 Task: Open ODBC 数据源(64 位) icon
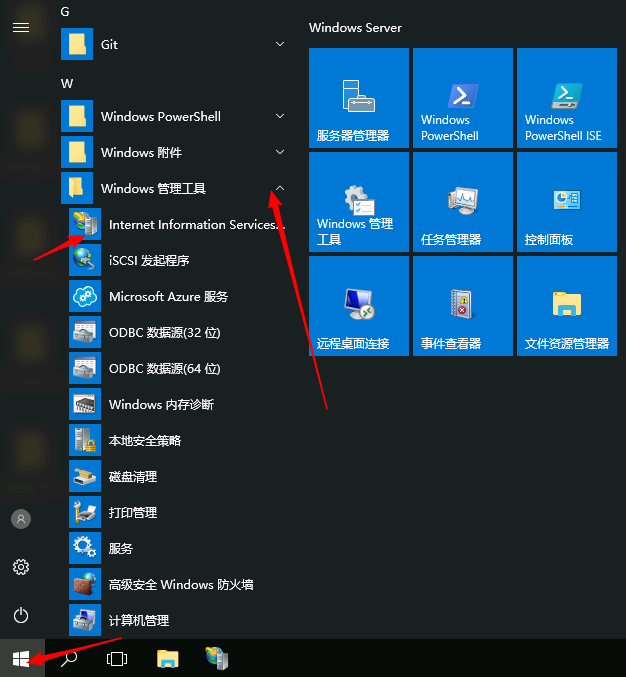(85, 368)
